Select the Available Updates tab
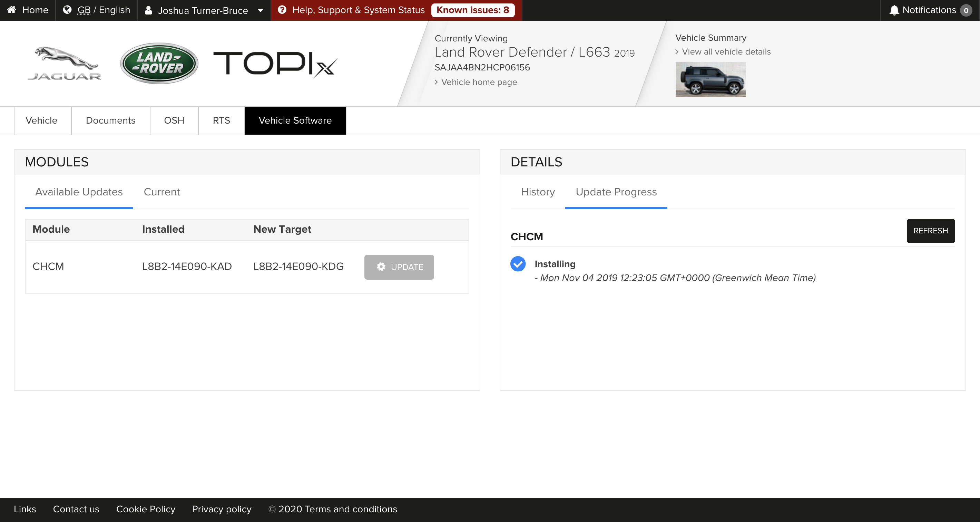The height and width of the screenshot is (522, 980). (x=79, y=192)
